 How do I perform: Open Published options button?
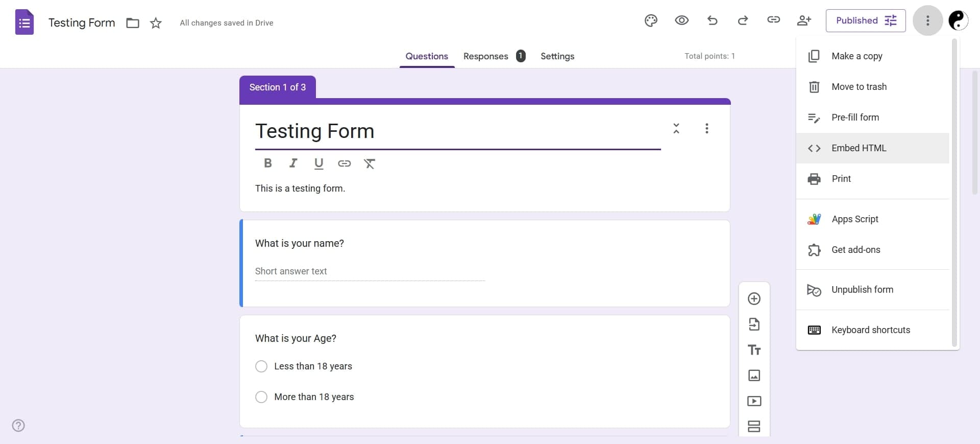pos(866,20)
